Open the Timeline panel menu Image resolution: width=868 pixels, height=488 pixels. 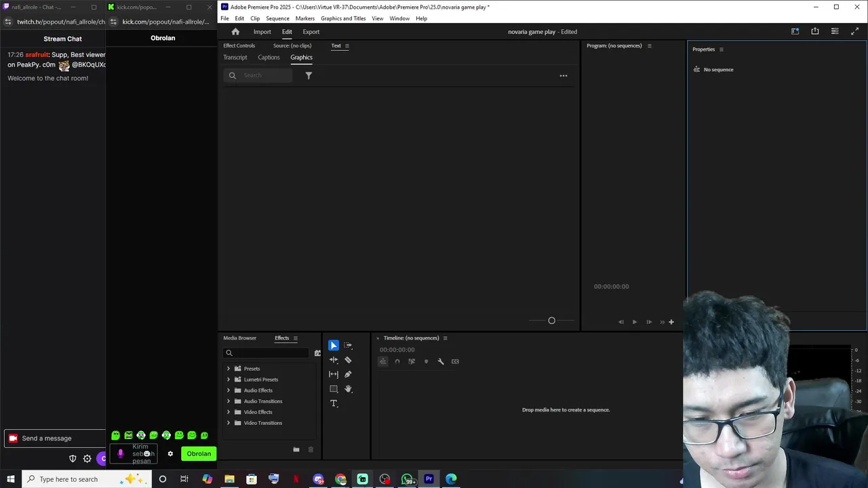pos(445,338)
